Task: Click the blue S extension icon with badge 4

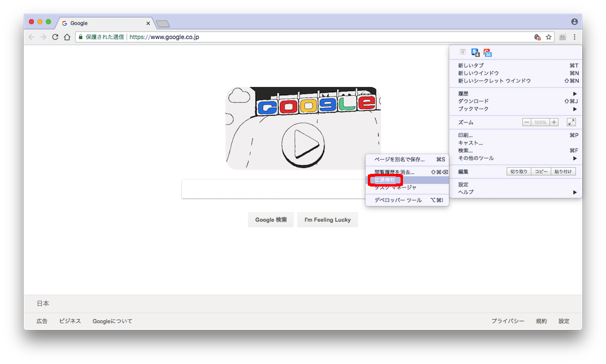Action: (474, 52)
